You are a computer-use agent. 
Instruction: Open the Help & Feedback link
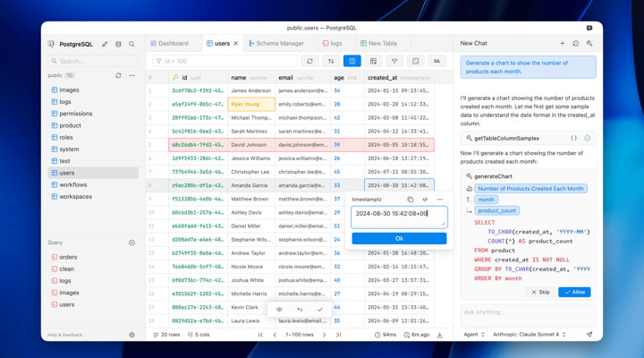click(x=65, y=335)
